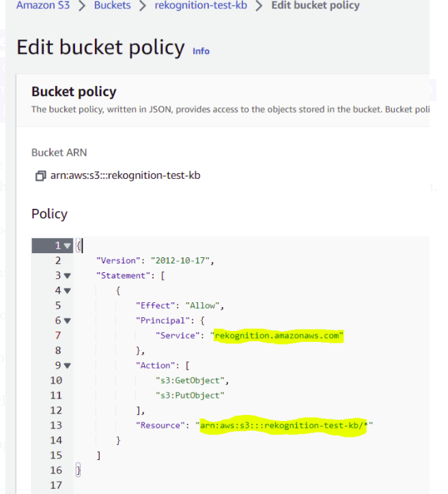Collapse the Principal block fold arrow
This screenshot has width=448, height=494.
pos(67,321)
